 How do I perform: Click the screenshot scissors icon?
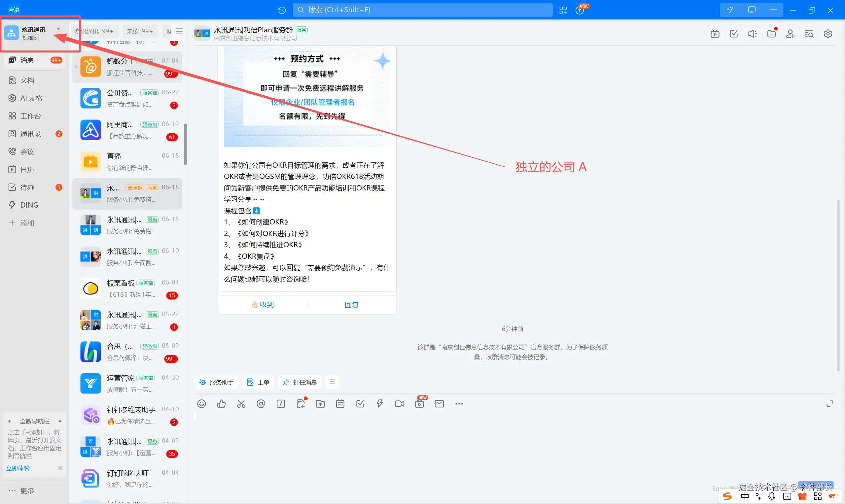tap(241, 403)
